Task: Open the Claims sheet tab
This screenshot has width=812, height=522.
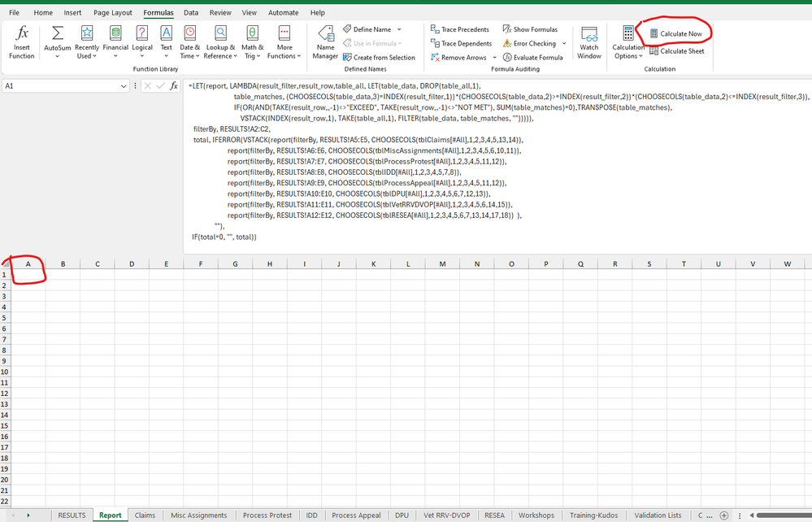Action: coord(145,515)
